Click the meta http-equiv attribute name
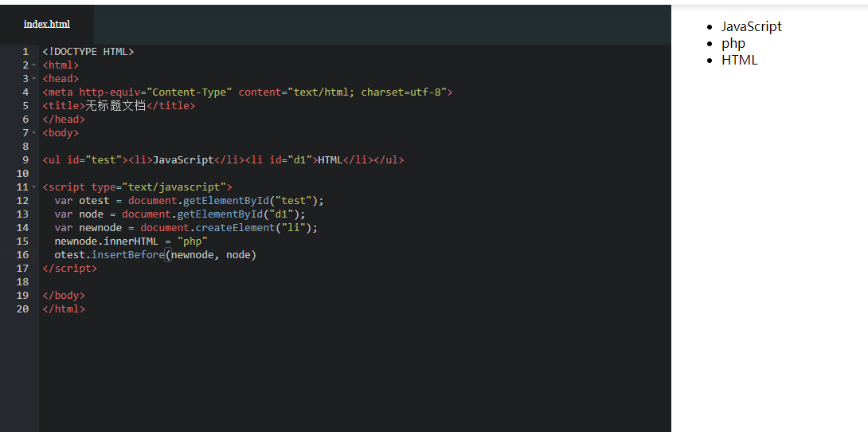This screenshot has width=868, height=432. tap(110, 92)
